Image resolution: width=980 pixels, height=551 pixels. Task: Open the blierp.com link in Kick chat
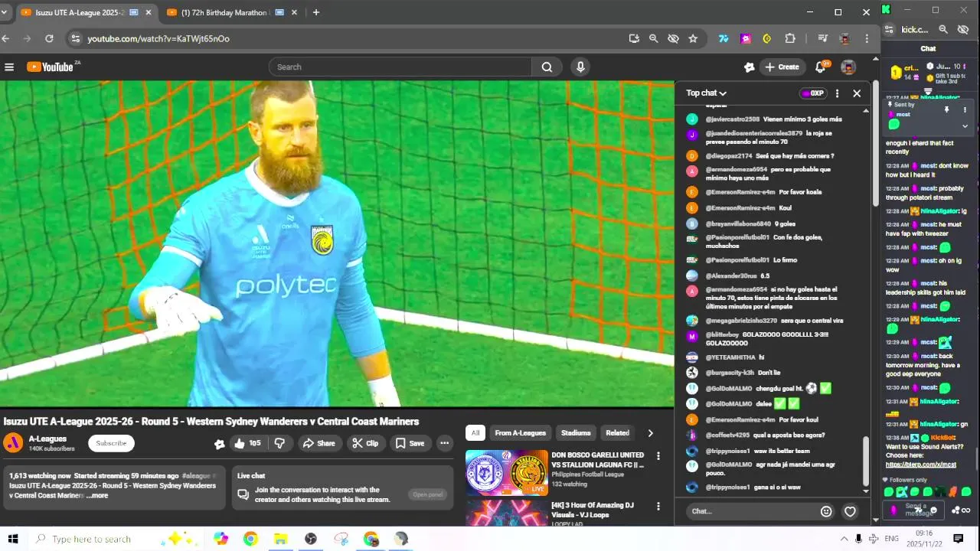tap(920, 465)
